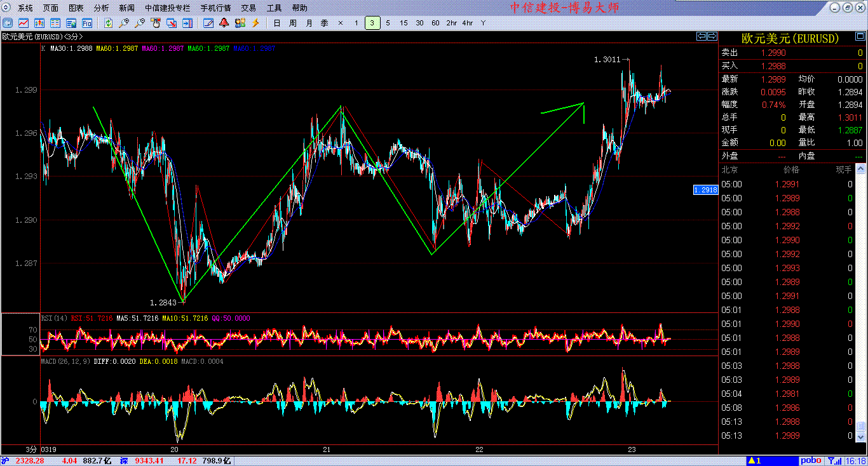Click the F10 company info icon

pos(86,23)
